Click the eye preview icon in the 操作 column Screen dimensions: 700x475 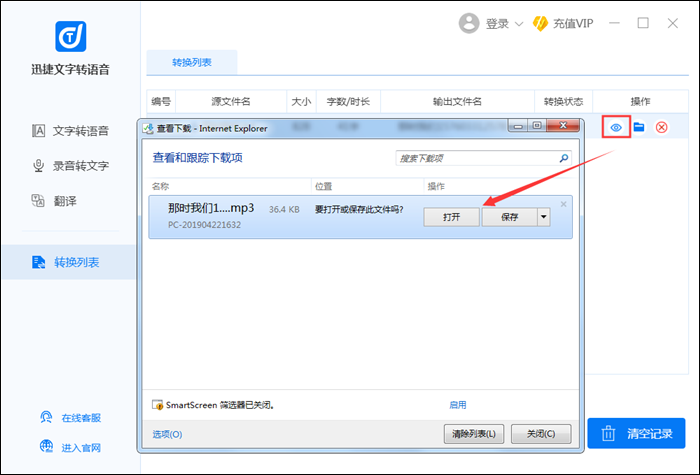[x=616, y=127]
